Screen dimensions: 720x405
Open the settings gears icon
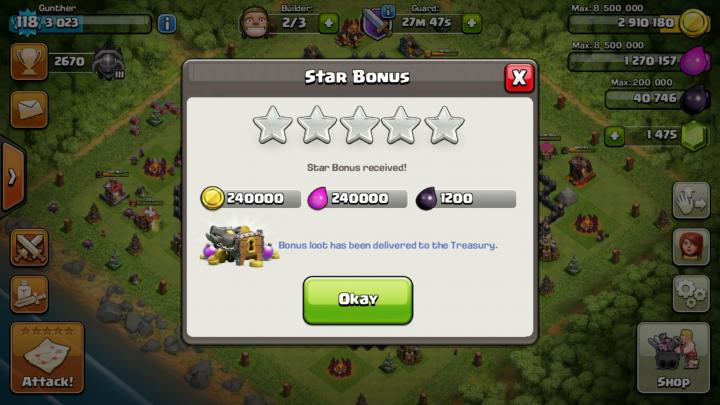(691, 294)
